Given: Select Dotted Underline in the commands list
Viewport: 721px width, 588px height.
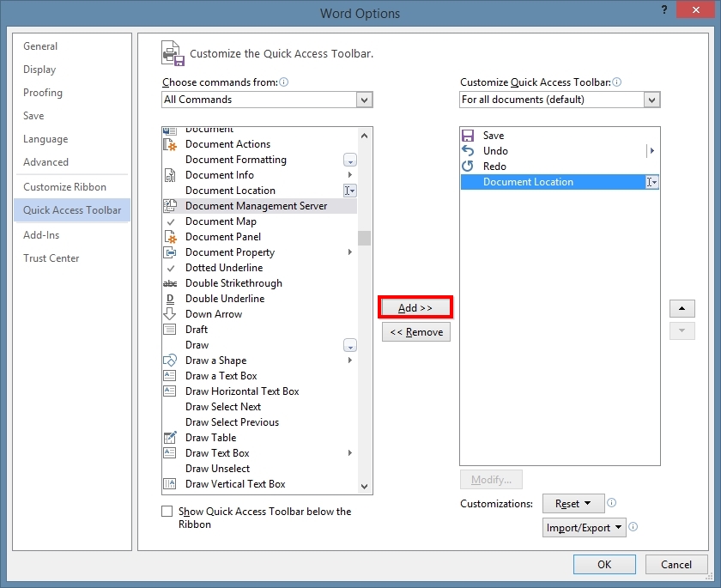Looking at the screenshot, I should coord(260,268).
